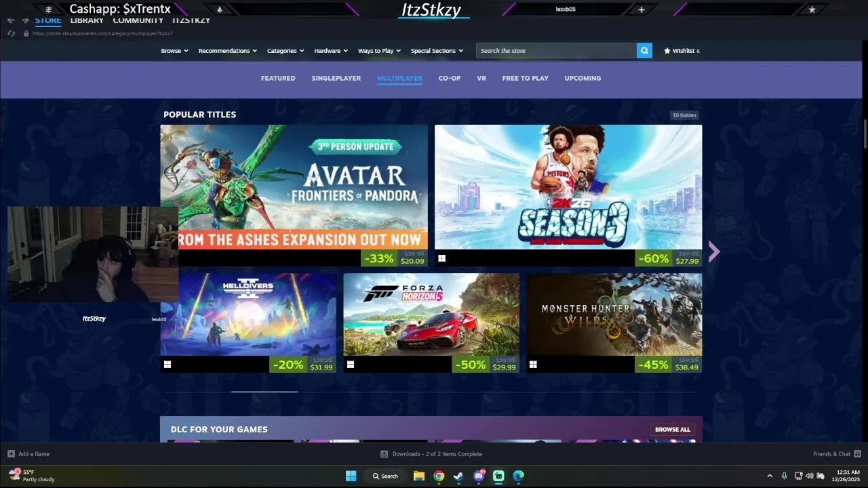This screenshot has width=868, height=488.
Task: Click the green streaming app taskbar icon
Action: 498,476
